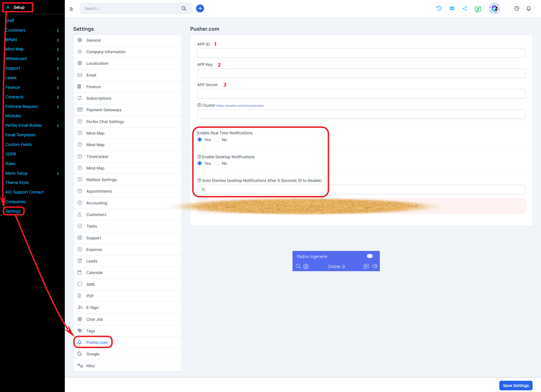Click the Auto Dismiss help icon
Image resolution: width=541 pixels, height=392 pixels.
199,180
